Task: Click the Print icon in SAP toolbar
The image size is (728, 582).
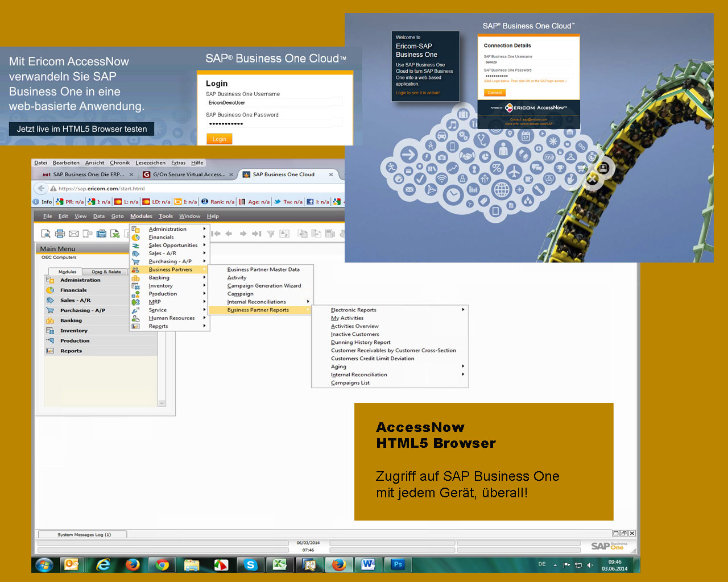Action: click(x=60, y=234)
